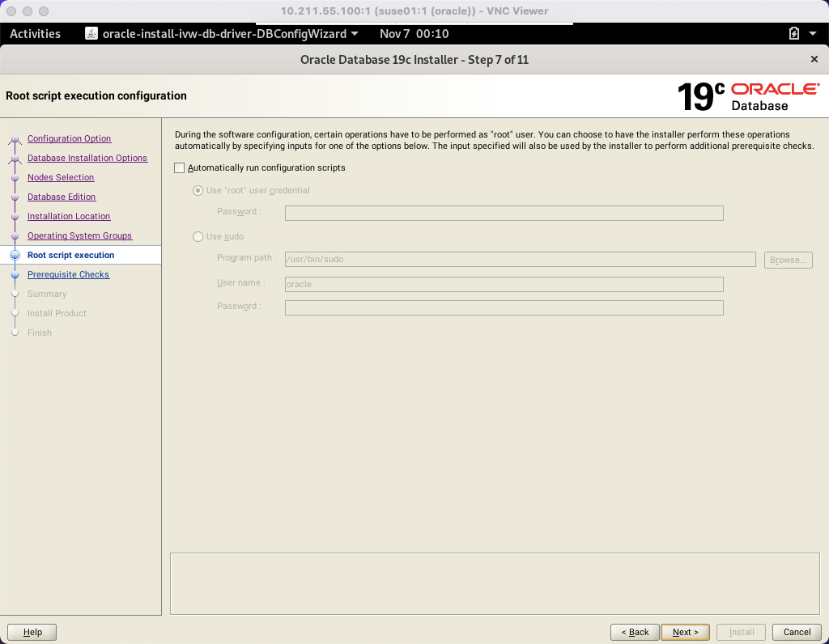Screen dimensions: 829x644
Task: Select the Use sudo radio button
Action: pos(198,237)
